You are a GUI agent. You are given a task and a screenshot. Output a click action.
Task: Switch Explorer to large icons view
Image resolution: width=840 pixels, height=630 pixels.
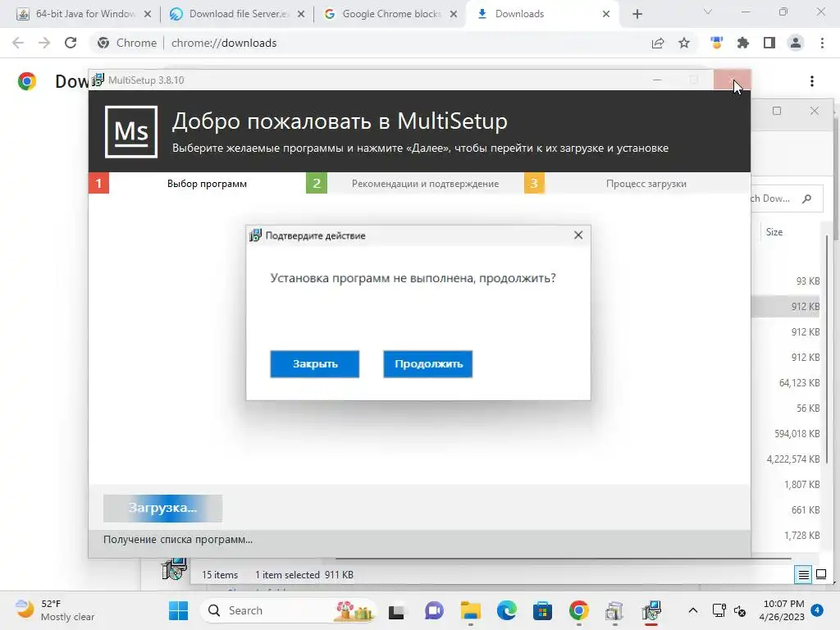[820, 575]
